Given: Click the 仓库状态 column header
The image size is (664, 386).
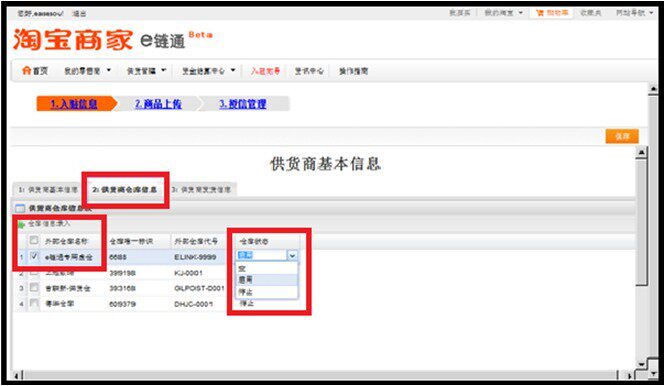Looking at the screenshot, I should tap(254, 241).
